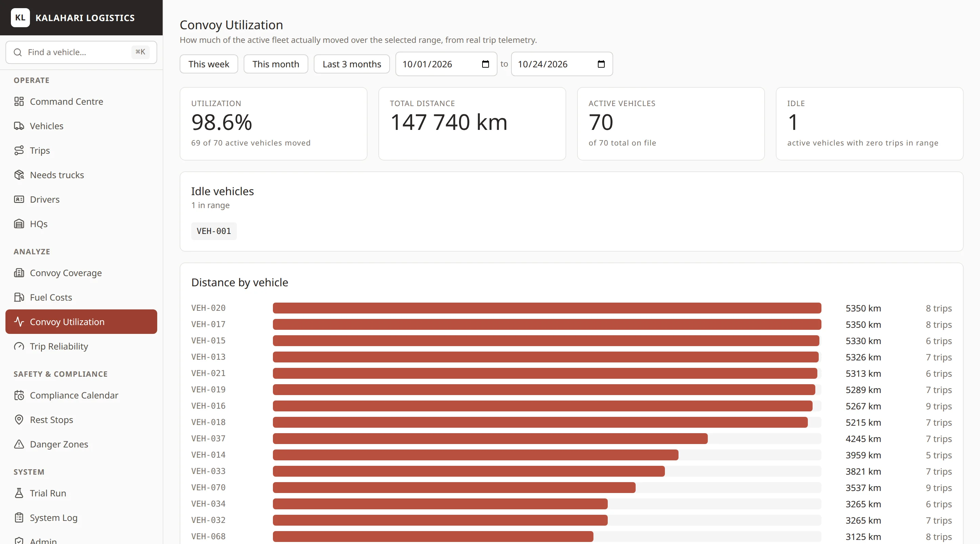Click the VEH-037 distance bar
Screen dimensions: 980x544
[490, 439]
